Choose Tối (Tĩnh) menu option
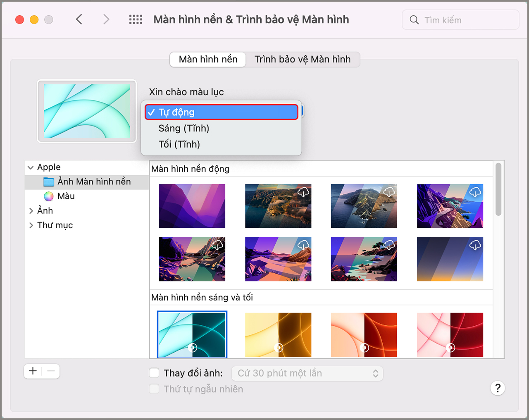 pos(222,144)
